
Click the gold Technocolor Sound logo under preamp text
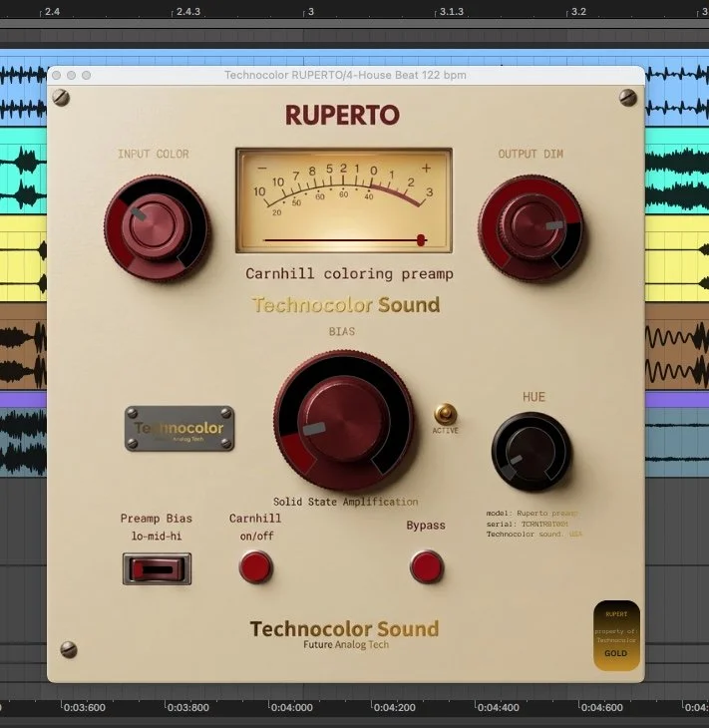(346, 304)
